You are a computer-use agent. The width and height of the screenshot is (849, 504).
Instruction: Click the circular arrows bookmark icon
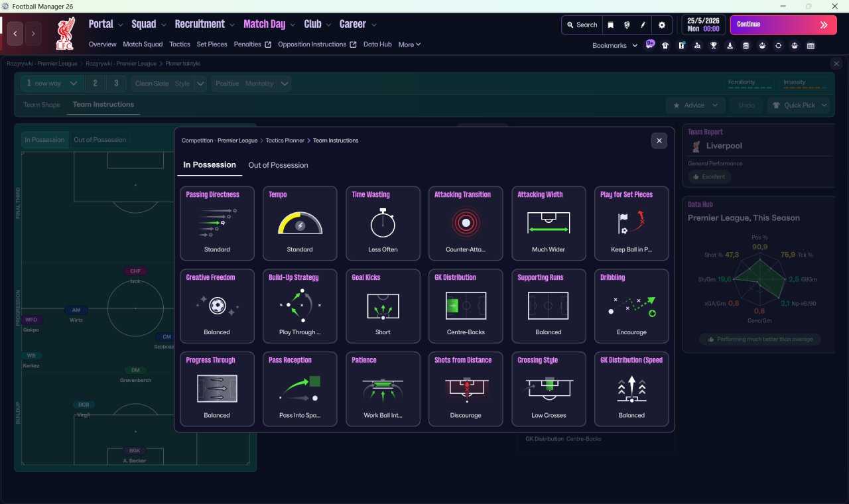tap(778, 46)
